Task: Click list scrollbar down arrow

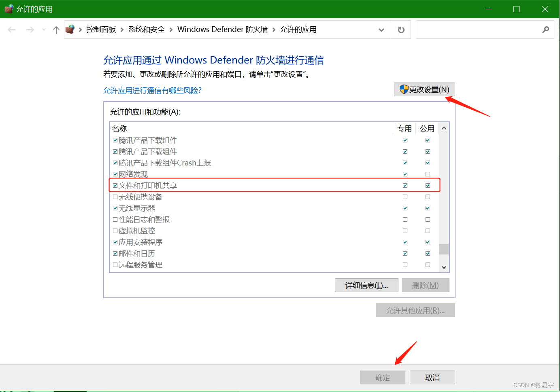Action: (x=444, y=267)
